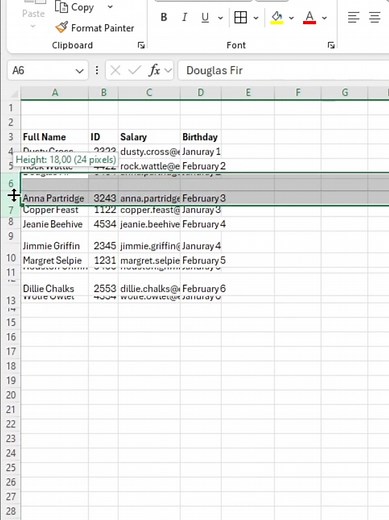Select the Copper Feast cell
The height and width of the screenshot is (520, 389).
coord(55,211)
